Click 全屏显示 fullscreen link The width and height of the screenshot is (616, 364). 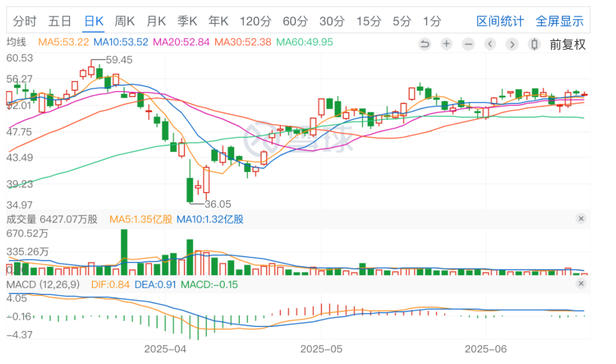(560, 21)
